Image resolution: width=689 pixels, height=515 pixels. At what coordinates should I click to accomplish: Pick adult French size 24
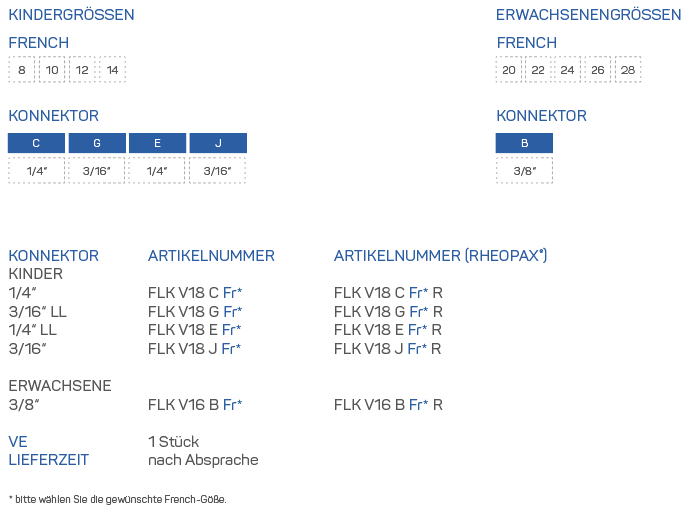point(568,70)
